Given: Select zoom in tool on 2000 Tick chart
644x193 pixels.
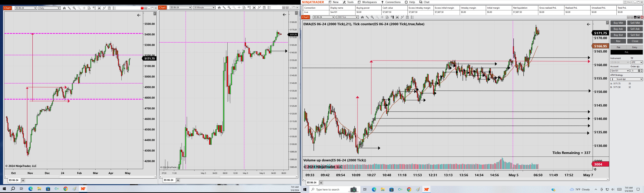Looking at the screenshot, I should pyautogui.click(x=372, y=17).
